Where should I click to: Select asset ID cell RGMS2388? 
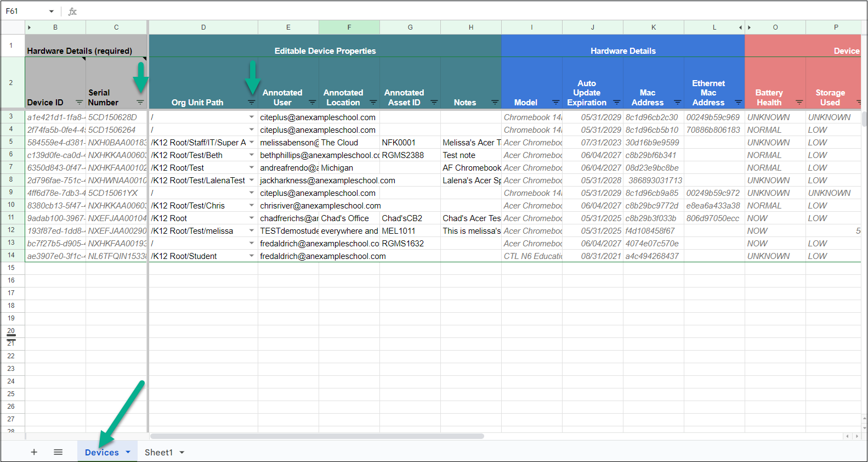click(x=410, y=155)
